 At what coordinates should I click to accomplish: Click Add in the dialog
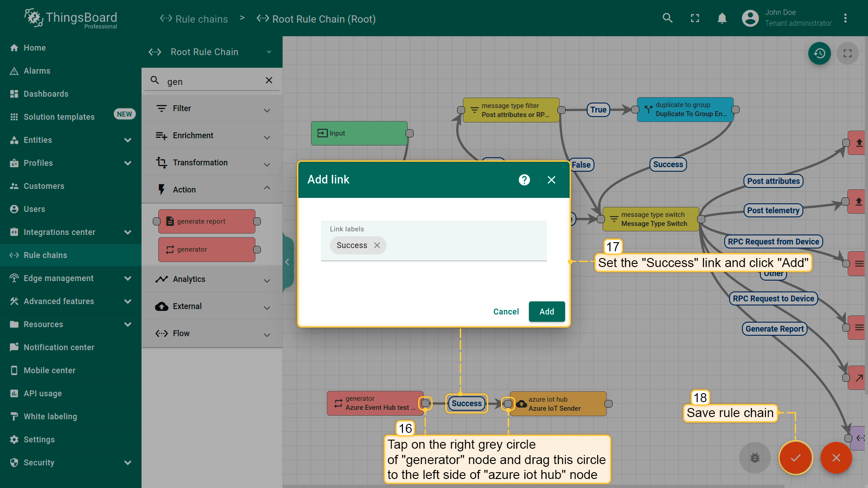pyautogui.click(x=547, y=312)
